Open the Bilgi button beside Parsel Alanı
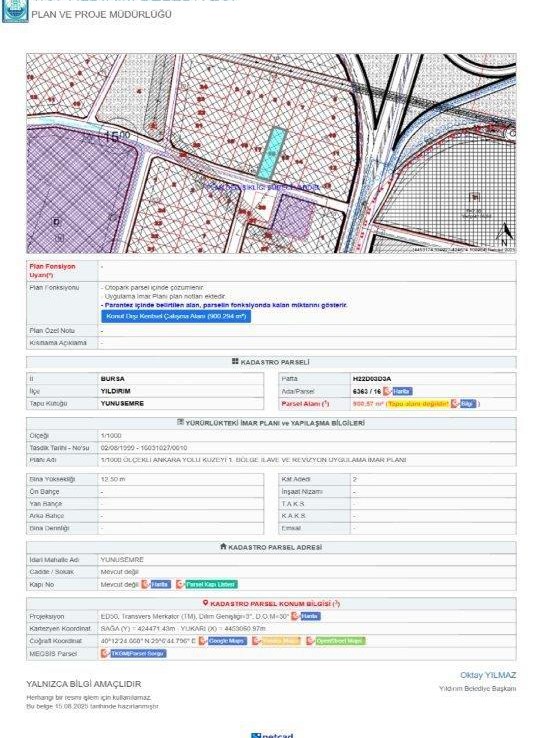This screenshot has height=738, width=543. 467,404
